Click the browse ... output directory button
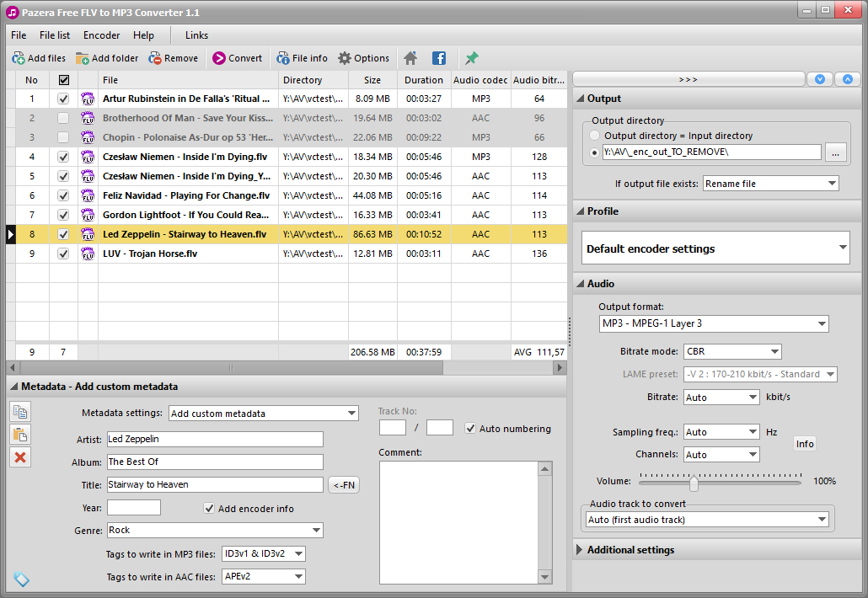This screenshot has width=868, height=598. (x=835, y=152)
